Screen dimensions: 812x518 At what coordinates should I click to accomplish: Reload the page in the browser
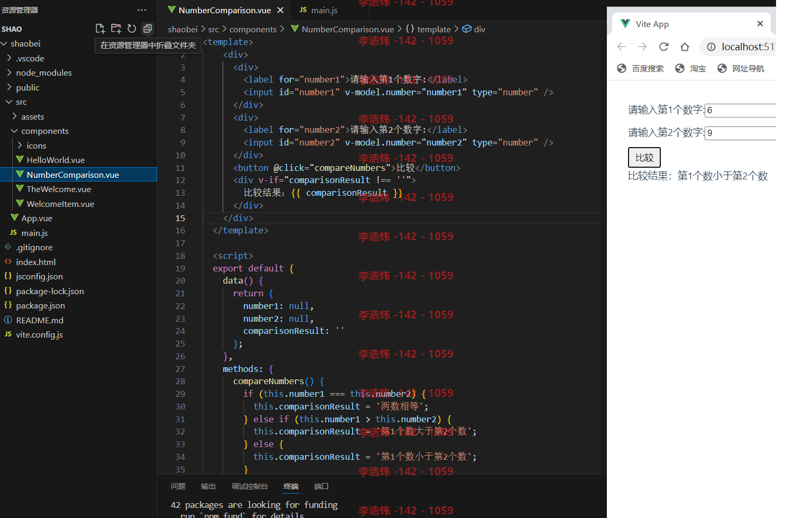[x=664, y=47]
